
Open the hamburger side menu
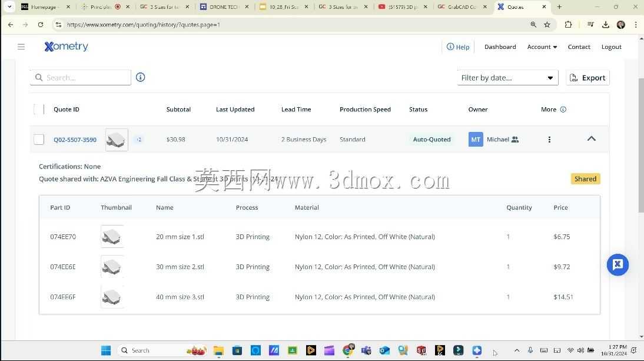[21, 47]
